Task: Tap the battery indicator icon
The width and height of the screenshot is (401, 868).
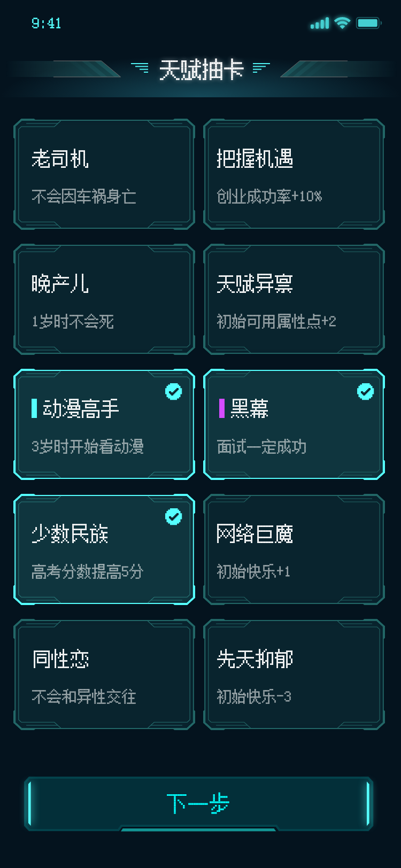Action: tap(368, 23)
